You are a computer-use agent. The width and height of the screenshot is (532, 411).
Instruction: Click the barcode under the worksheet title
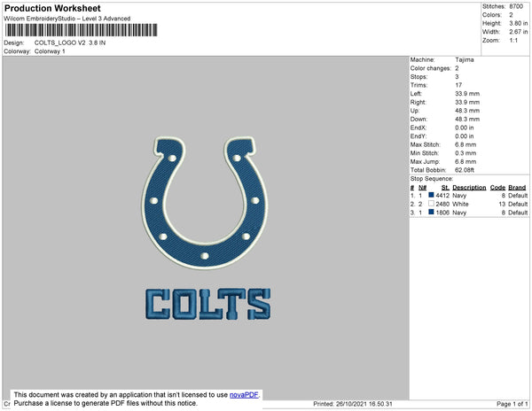[81, 30]
